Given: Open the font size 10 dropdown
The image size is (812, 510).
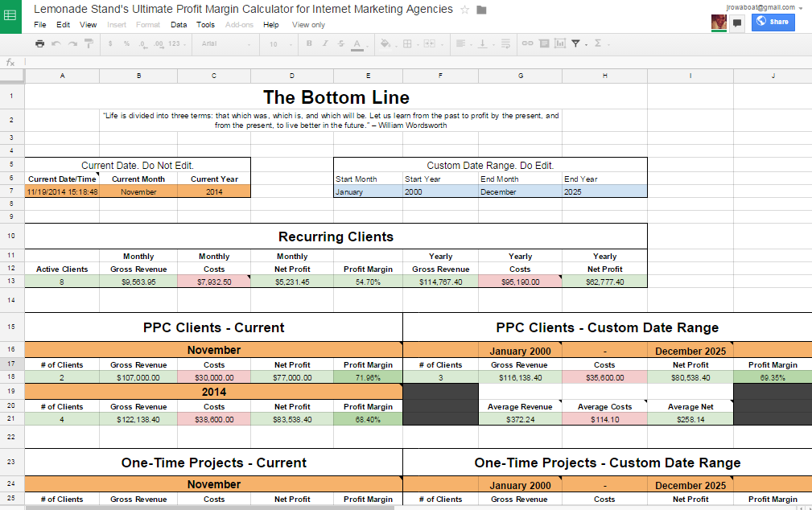Looking at the screenshot, I should coord(280,43).
